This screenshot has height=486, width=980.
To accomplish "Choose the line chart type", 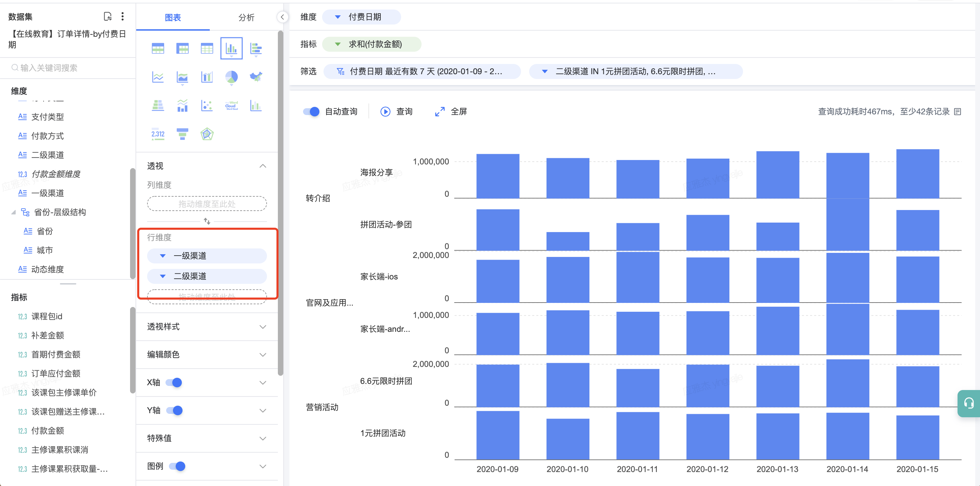I will pyautogui.click(x=158, y=77).
